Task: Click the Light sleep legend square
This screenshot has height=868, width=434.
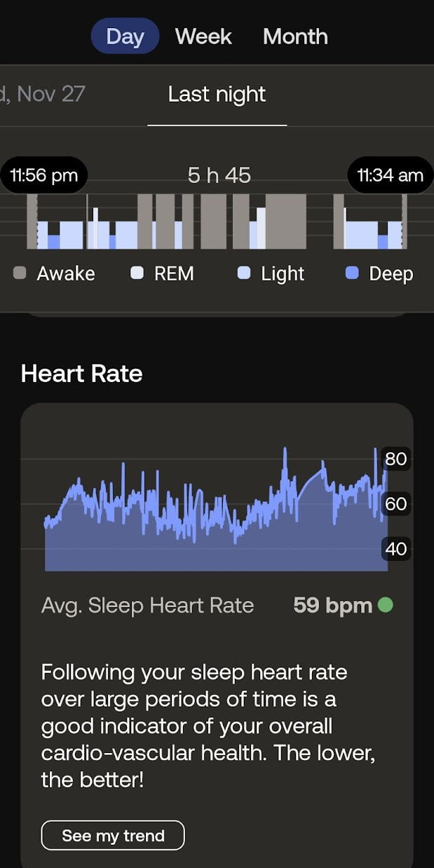Action: coord(244,273)
